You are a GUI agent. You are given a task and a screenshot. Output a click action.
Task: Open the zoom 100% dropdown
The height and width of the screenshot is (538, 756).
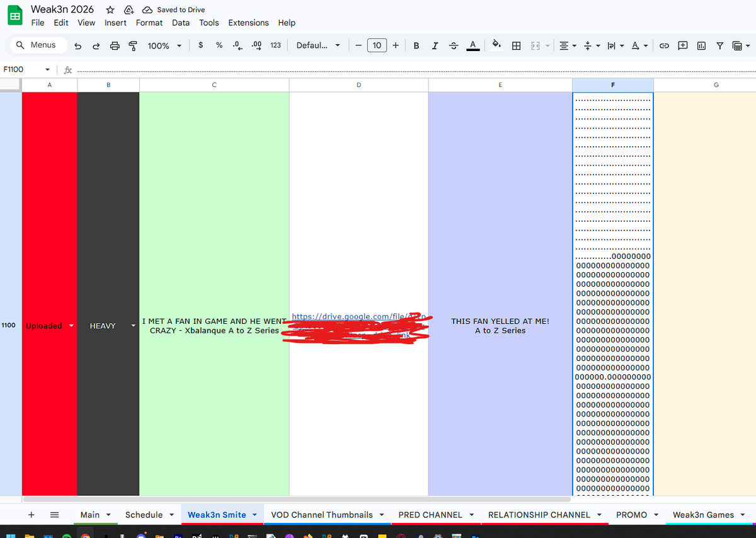click(x=164, y=45)
